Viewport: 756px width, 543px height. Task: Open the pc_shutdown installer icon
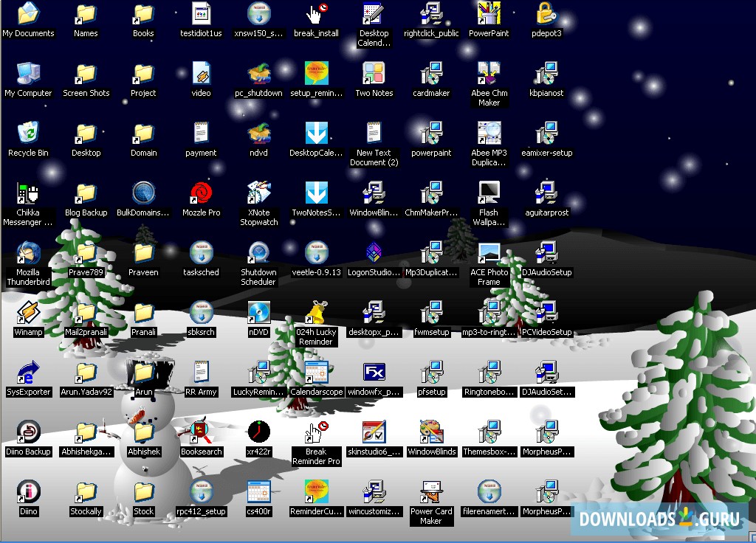(x=259, y=73)
